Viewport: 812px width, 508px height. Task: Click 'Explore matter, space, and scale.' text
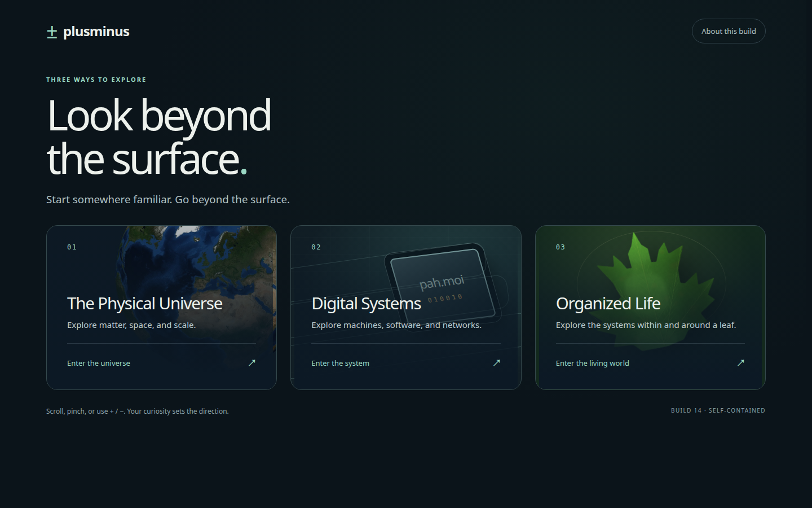(x=131, y=325)
